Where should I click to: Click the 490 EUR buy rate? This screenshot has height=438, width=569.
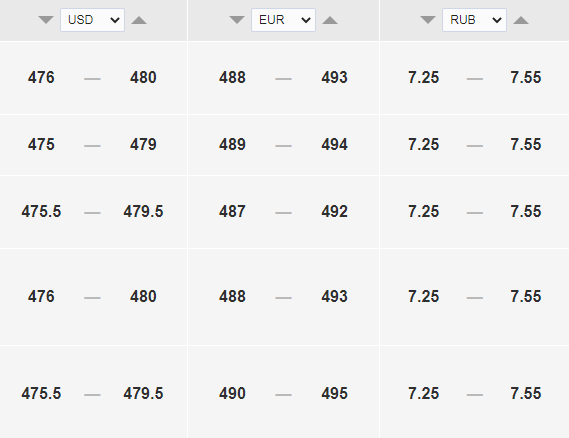click(232, 394)
